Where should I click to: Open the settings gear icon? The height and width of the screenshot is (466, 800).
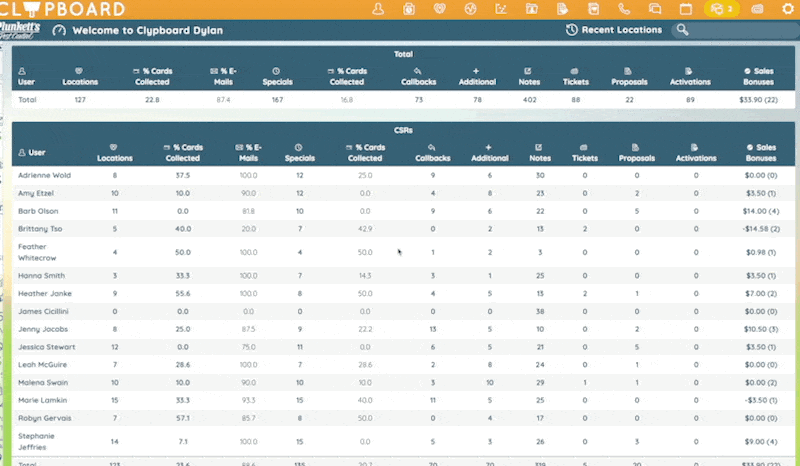[x=788, y=9]
